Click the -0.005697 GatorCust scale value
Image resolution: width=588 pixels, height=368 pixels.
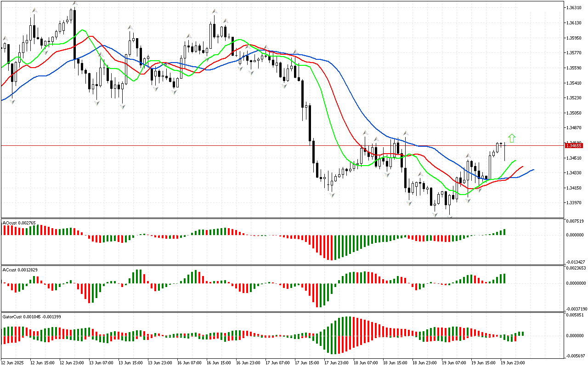575,356
